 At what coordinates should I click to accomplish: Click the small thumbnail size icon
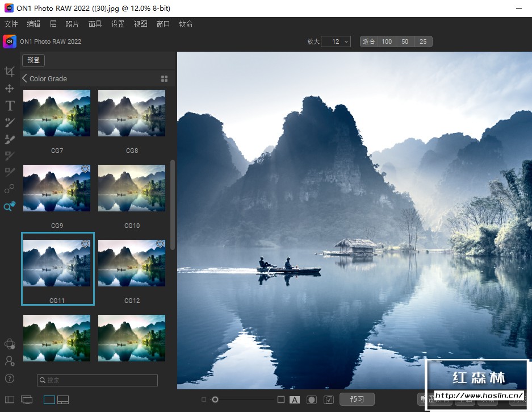[204, 399]
